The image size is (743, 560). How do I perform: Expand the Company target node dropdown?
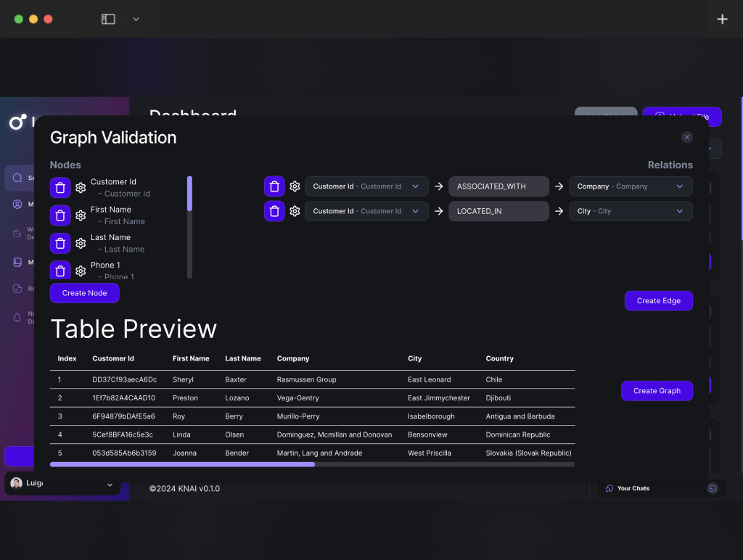[x=630, y=186]
